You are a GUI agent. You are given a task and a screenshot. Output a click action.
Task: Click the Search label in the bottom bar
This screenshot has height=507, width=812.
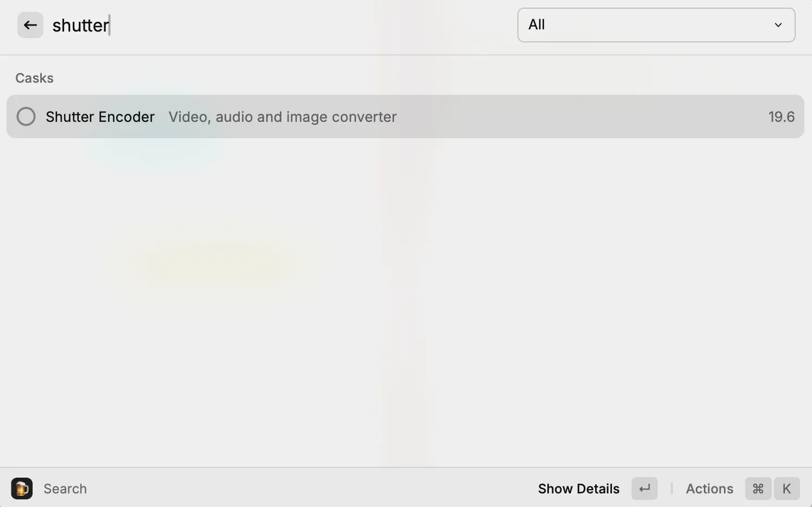pos(65,489)
